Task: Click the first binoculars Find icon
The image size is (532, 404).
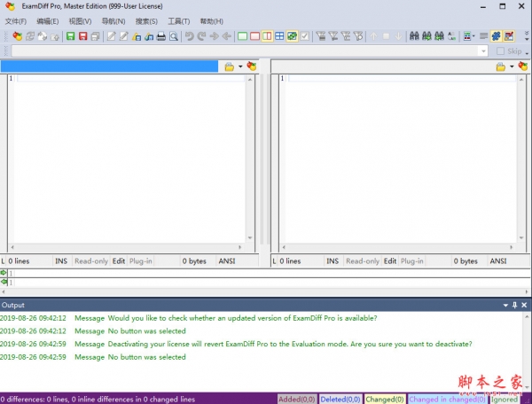Action: [x=413, y=36]
